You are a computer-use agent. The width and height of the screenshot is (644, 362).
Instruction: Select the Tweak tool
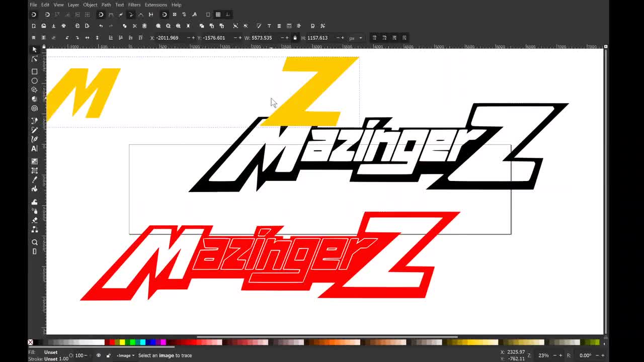click(x=34, y=202)
